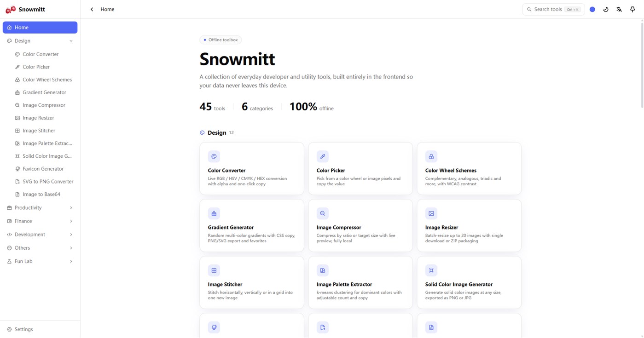The image size is (644, 338).
Task: Click the SVG to PNG card icon in bottom row
Action: coord(323,327)
